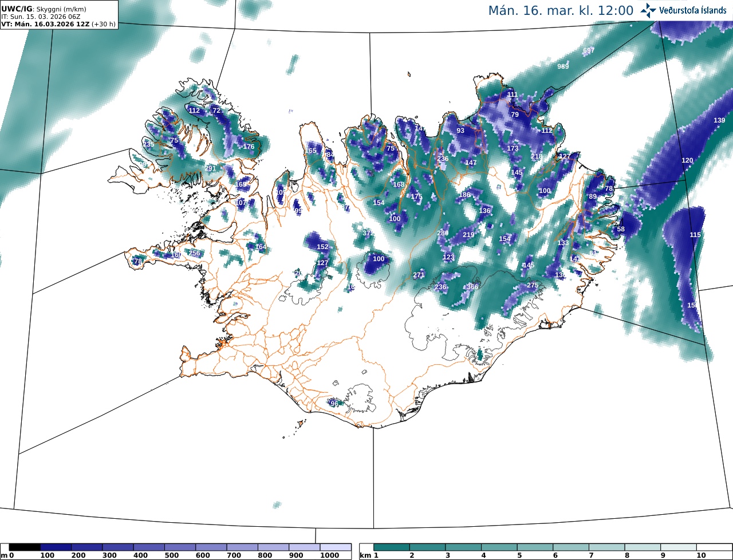Viewport: 733px width, 560px height.
Task: Click visibility value 58 on the east coast
Action: coord(621,229)
